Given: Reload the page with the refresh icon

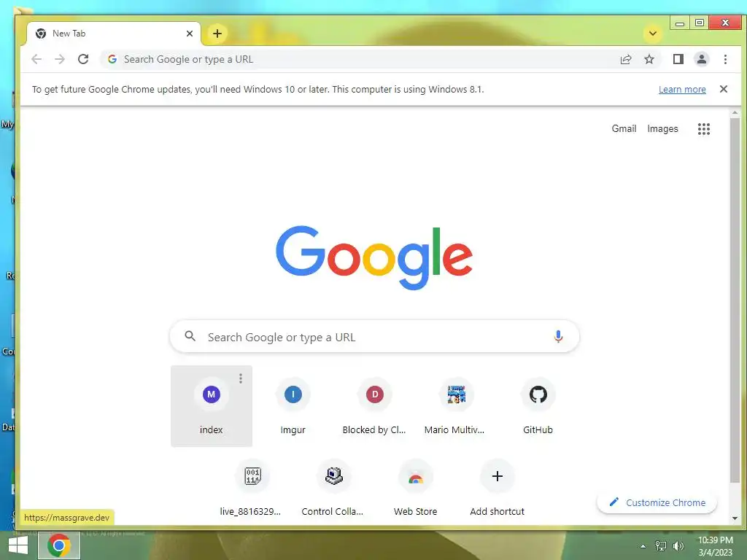Looking at the screenshot, I should coord(83,59).
